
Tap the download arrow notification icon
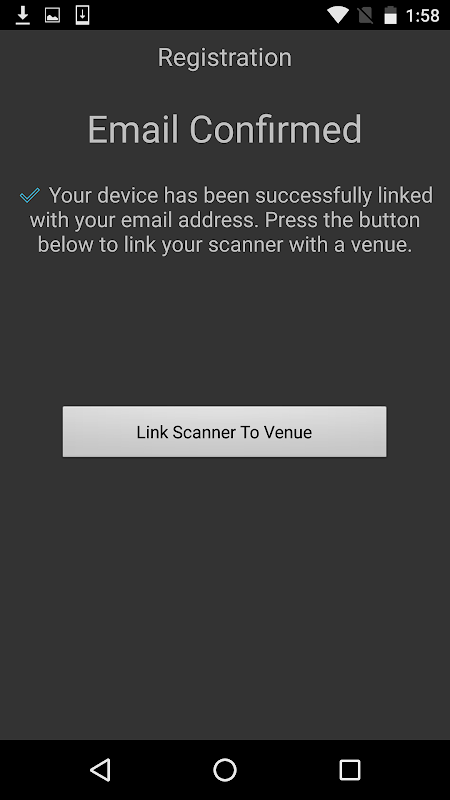(22, 15)
